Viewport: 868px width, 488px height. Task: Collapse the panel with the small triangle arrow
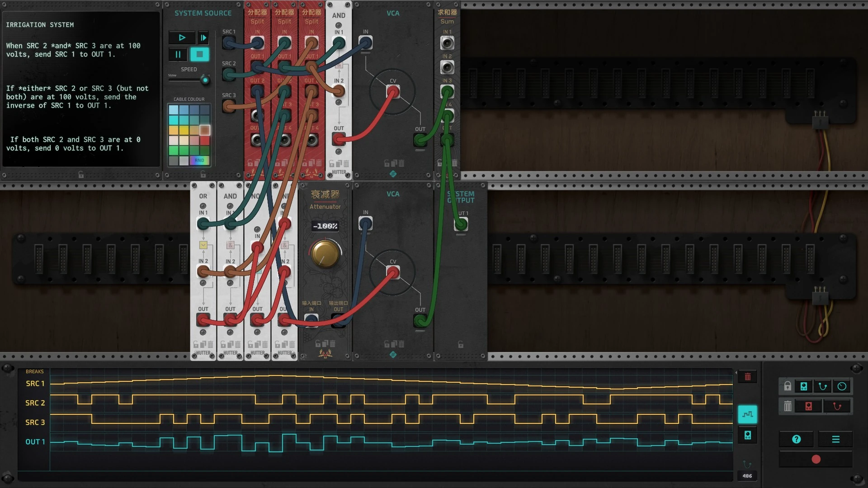[736, 373]
